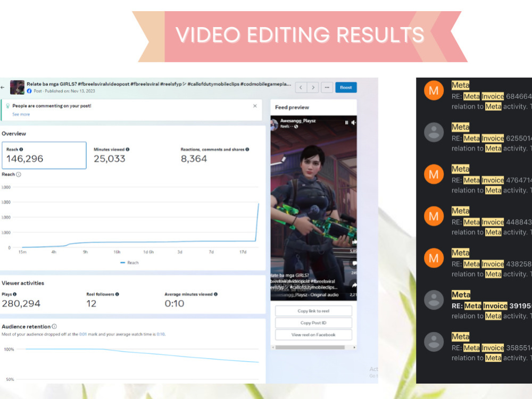Click info icon next to Reactions, comments and shares
Viewport: 532px width, 399px height.
click(x=247, y=149)
